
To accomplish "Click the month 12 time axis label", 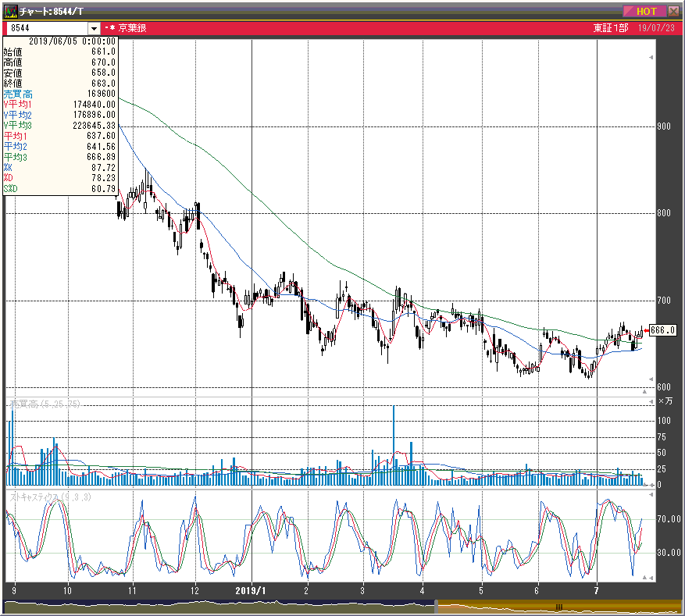I will [x=194, y=591].
